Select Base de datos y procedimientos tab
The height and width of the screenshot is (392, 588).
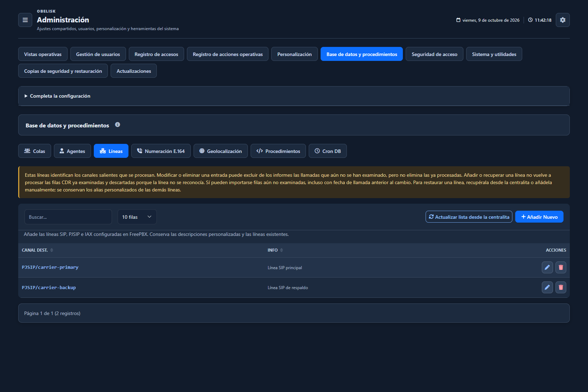(x=362, y=54)
